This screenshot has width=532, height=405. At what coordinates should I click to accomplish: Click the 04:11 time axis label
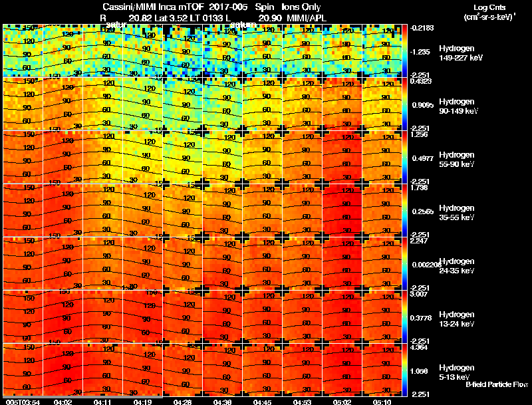pyautogui.click(x=102, y=402)
